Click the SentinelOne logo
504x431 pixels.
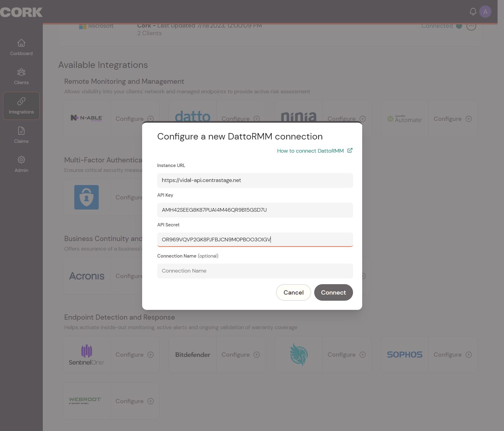point(86,355)
